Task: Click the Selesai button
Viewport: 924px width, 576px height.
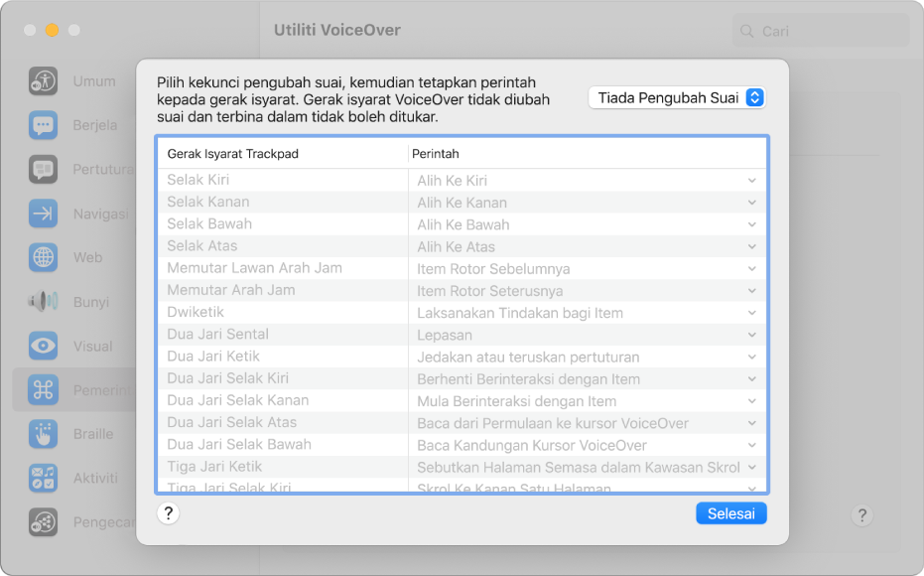Action: (731, 512)
